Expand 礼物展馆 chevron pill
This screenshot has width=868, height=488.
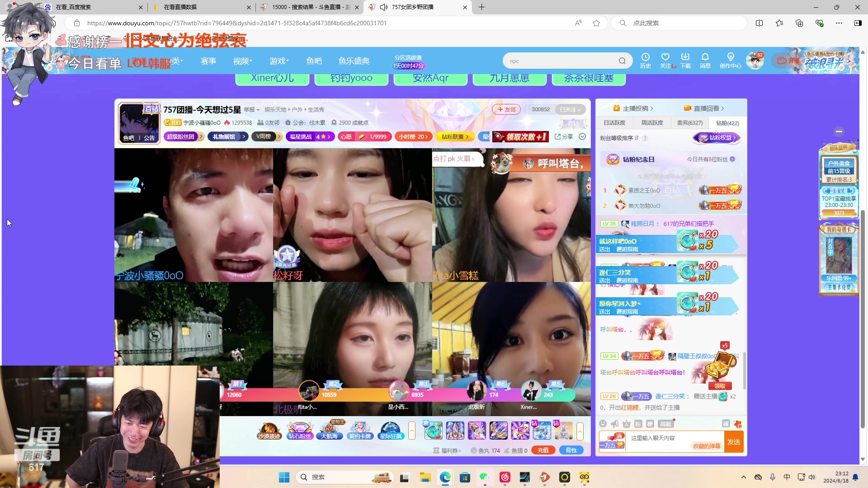227,136
